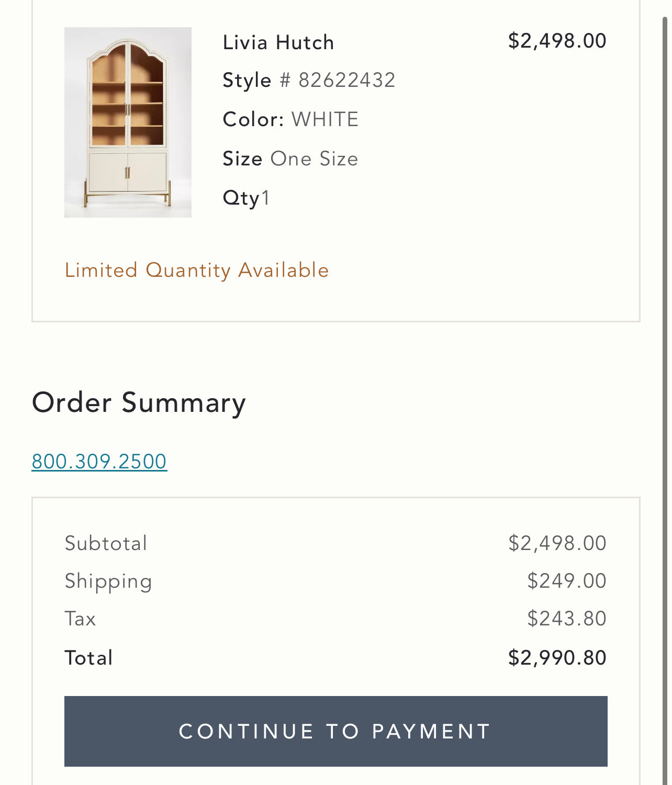Click the Total label in bold

coord(87,657)
